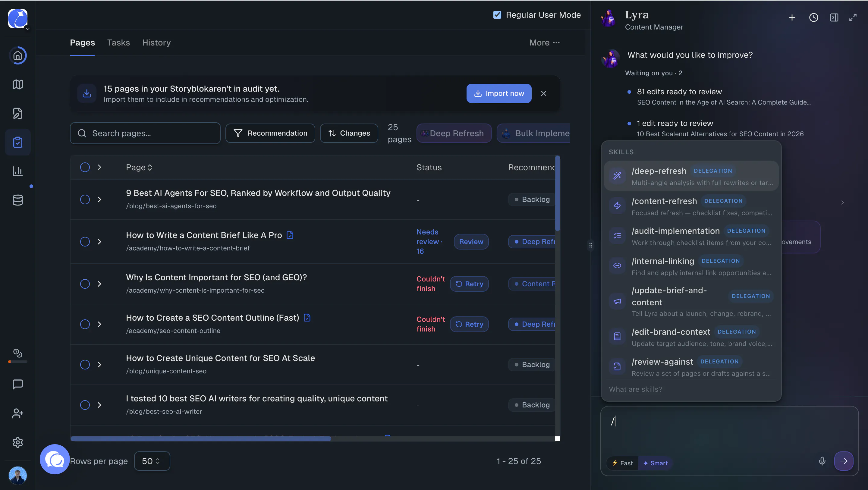The height and width of the screenshot is (490, 868).
Task: Choose the /update-brief-and-content skill
Action: (x=691, y=301)
